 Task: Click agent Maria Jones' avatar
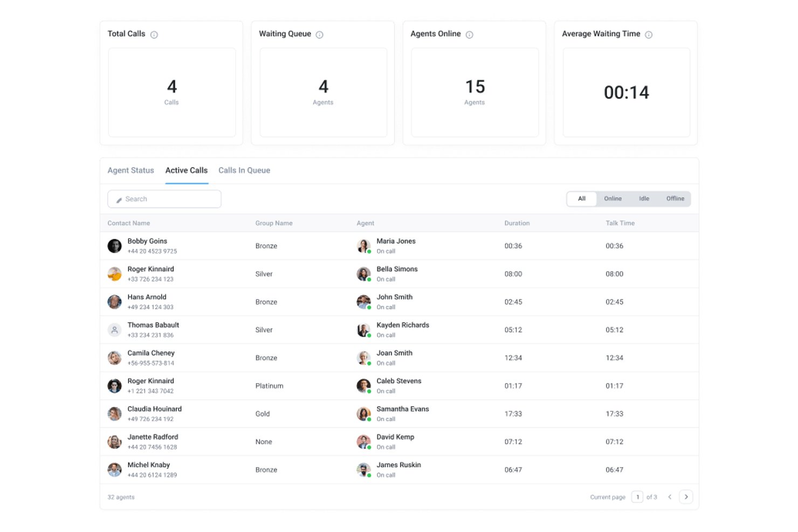tap(364, 246)
